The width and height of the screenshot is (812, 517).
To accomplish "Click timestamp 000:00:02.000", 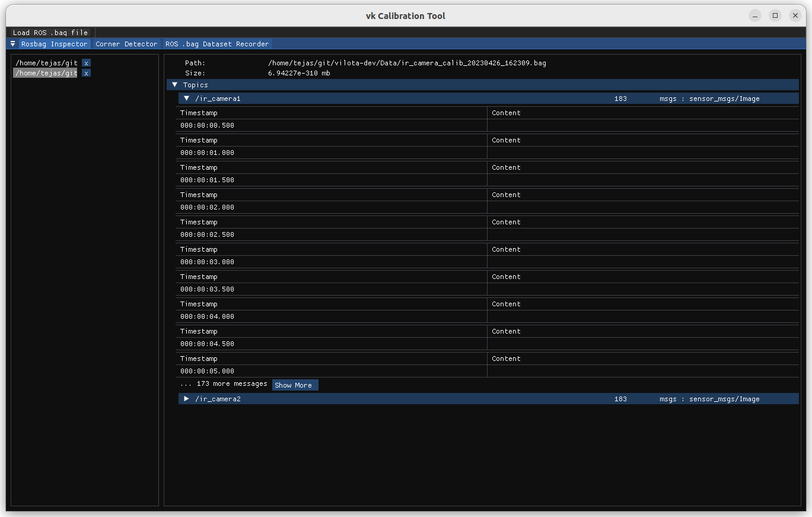I will [208, 207].
